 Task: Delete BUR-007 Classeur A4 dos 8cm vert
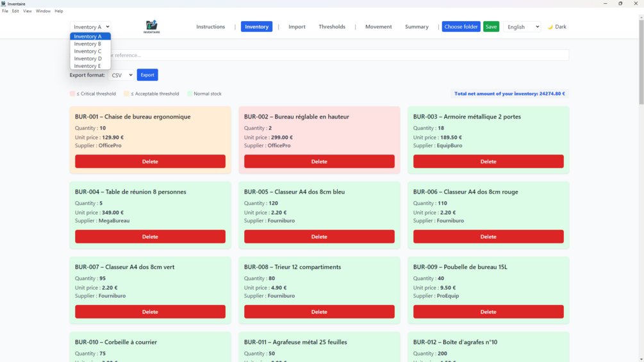pos(150,311)
